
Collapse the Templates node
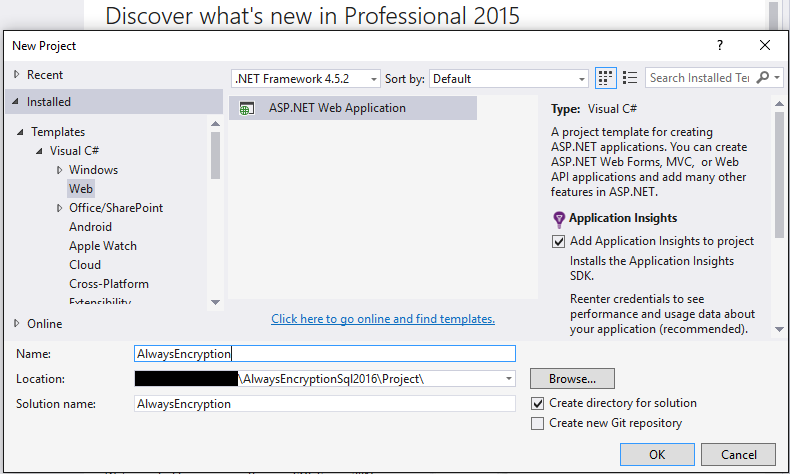[x=20, y=132]
